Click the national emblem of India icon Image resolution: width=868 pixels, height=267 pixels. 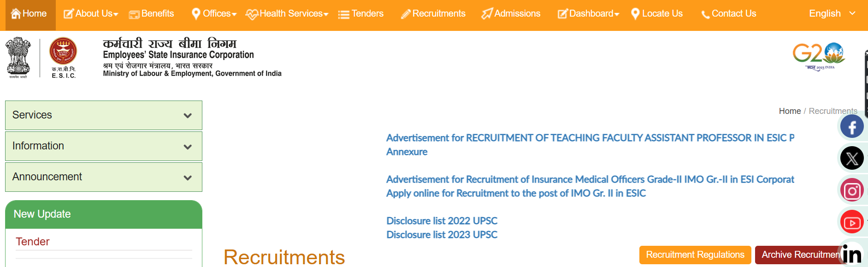point(18,57)
